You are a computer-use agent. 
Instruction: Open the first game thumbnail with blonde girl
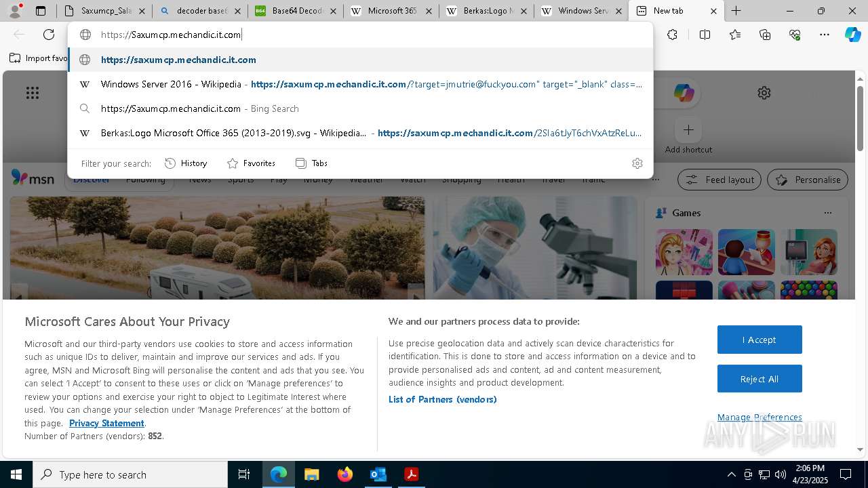pyautogui.click(x=684, y=252)
